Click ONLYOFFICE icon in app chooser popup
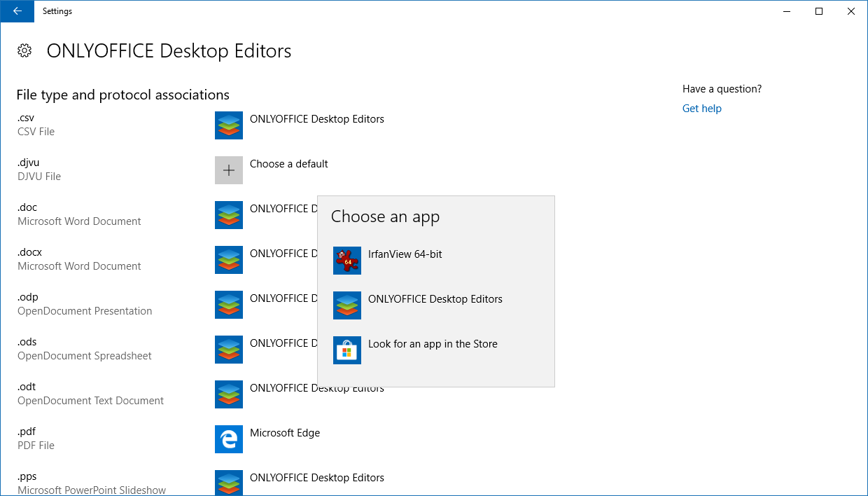Viewport: 868px width, 496px height. (x=347, y=305)
